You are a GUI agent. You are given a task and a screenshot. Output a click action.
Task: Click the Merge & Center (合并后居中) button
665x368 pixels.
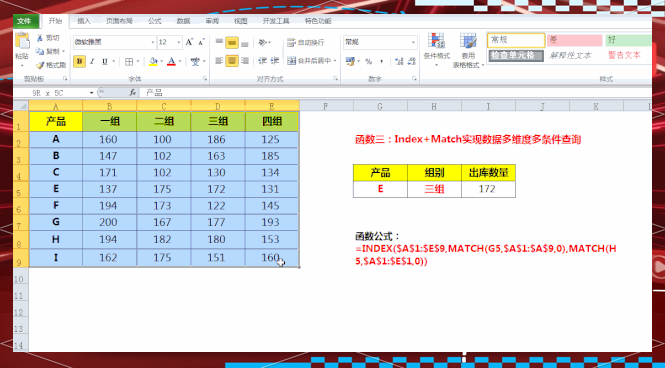coord(309,61)
